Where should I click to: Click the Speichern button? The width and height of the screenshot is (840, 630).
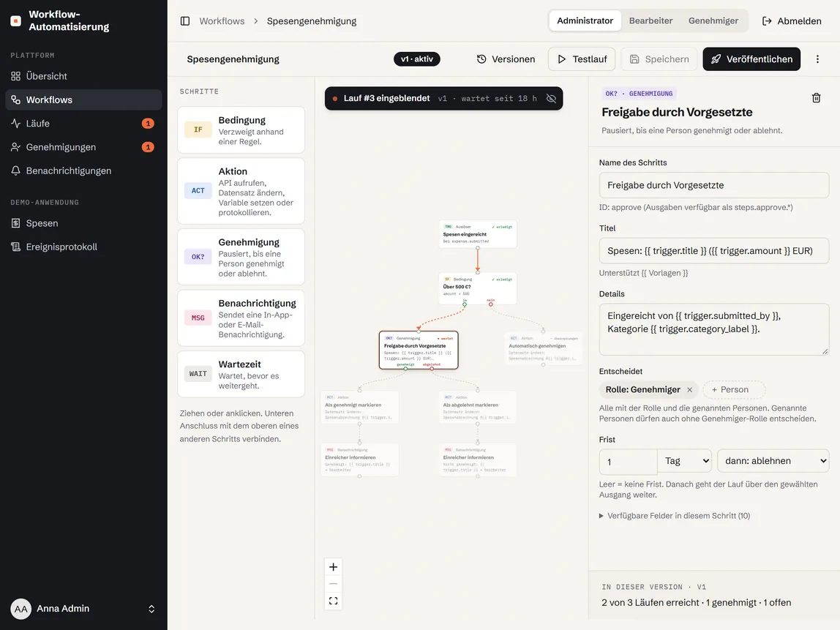click(x=659, y=59)
